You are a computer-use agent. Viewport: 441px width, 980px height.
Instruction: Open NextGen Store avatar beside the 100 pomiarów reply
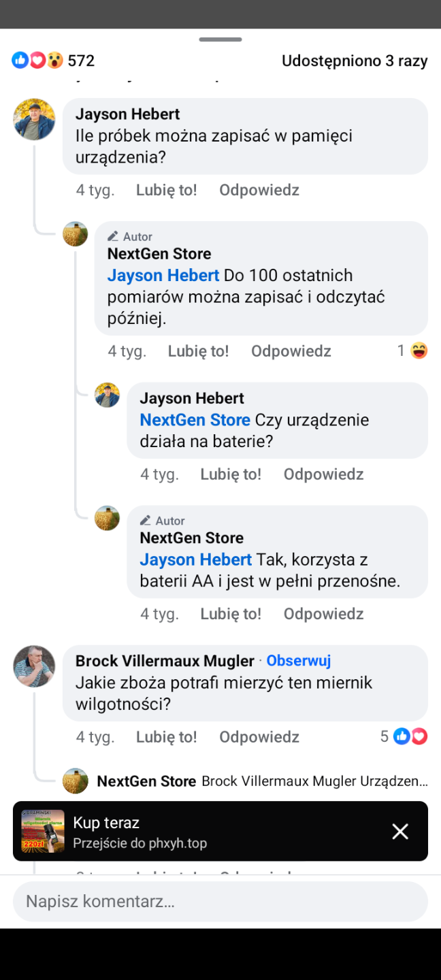[76, 234]
